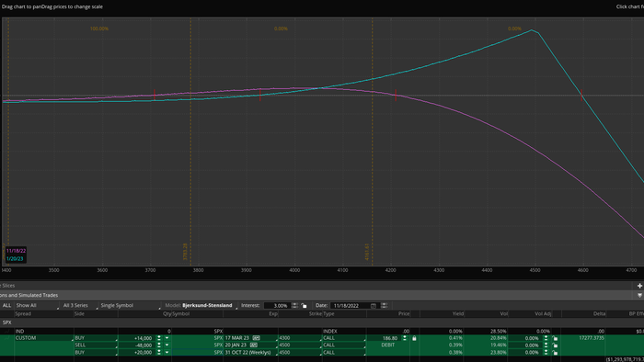Click the icon beside 20 JAN 23 expiration
Viewport: 644px width, 362px height.
pos(253,345)
